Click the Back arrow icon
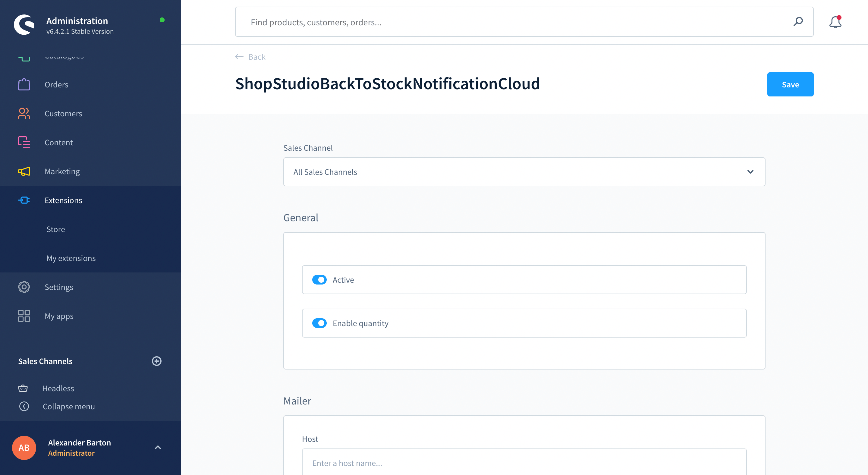Screen dimensions: 868x475 [239, 57]
